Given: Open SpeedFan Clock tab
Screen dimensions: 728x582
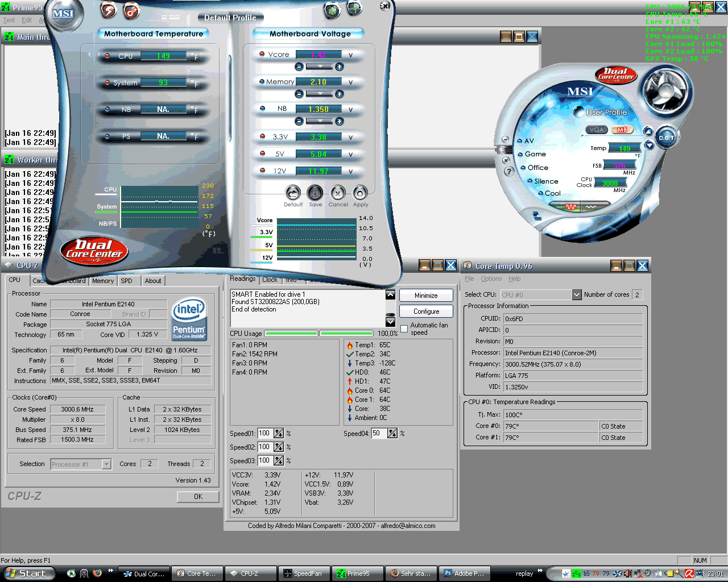Looking at the screenshot, I should point(270,280).
